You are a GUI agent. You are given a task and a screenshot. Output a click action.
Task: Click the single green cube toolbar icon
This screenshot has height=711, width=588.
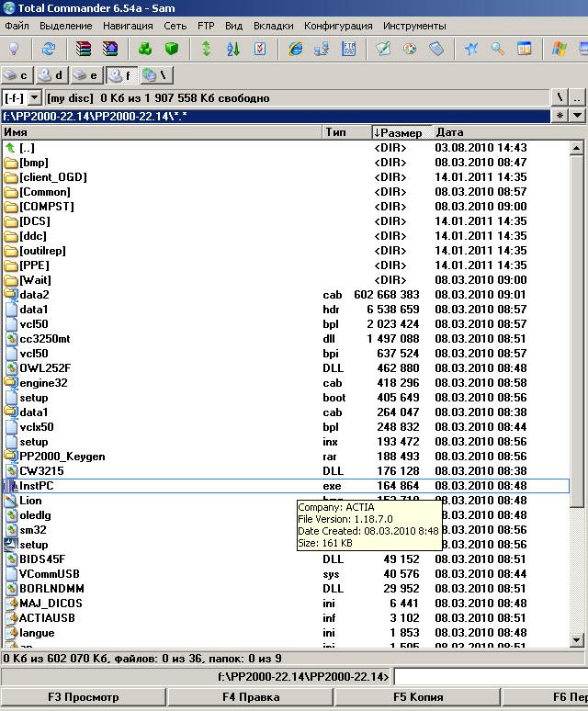172,49
